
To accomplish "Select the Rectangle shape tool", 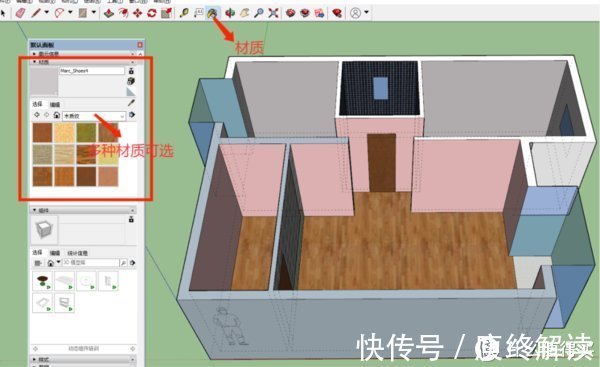I will (x=82, y=13).
